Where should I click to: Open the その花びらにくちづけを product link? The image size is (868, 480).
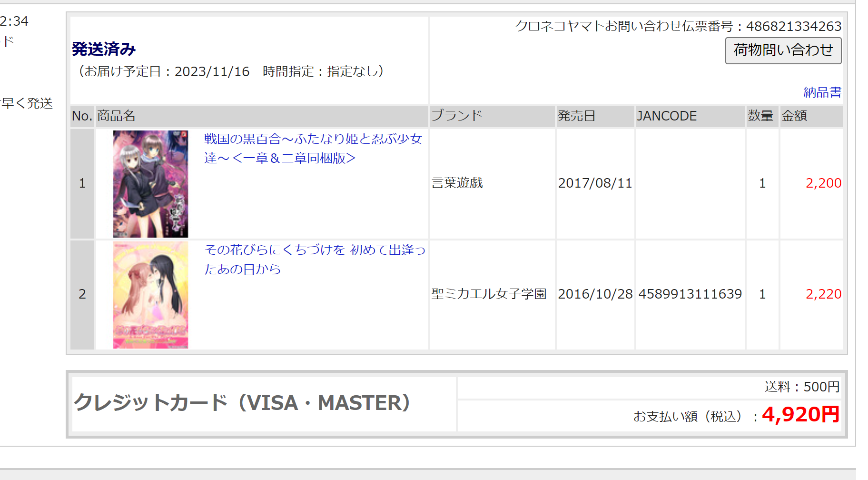tap(315, 259)
